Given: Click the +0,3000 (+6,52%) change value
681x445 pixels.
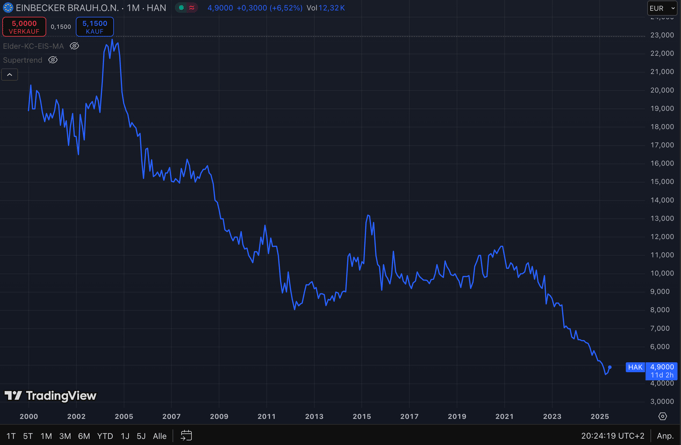Looking at the screenshot, I should click(x=269, y=8).
